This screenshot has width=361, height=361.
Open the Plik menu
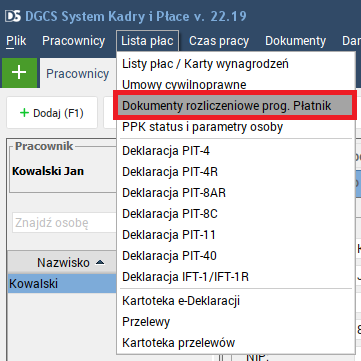click(16, 41)
